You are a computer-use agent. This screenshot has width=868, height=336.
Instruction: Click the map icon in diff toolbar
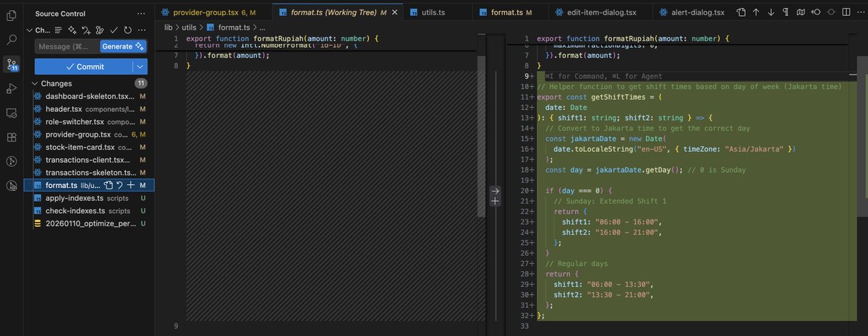[x=801, y=12]
